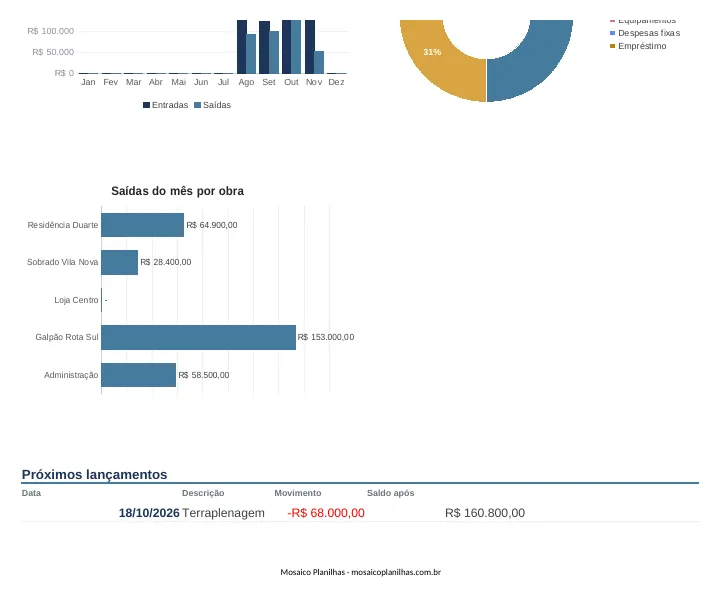Click the Saídas legend color swatch
Image resolution: width=719 pixels, height=597 pixels.
coord(198,105)
